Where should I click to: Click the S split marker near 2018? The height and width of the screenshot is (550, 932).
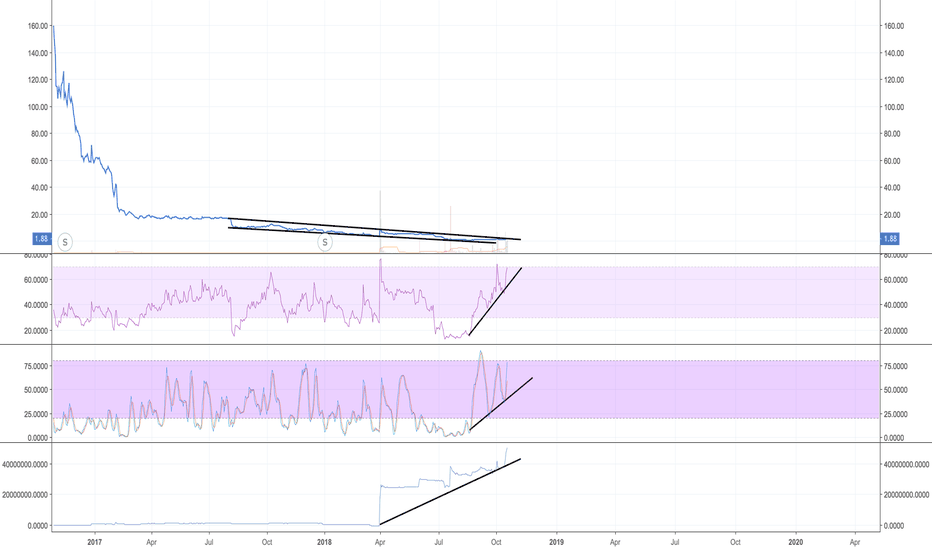point(325,242)
